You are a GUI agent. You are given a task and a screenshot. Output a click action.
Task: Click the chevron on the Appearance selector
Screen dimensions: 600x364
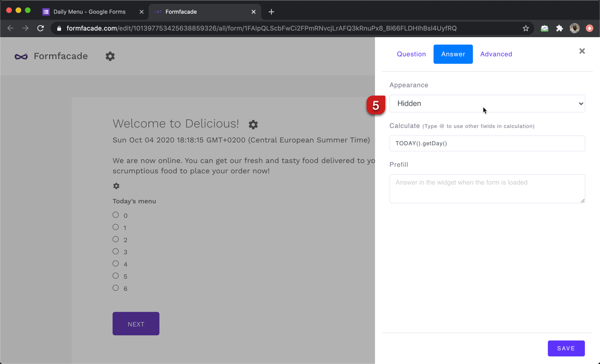point(581,104)
